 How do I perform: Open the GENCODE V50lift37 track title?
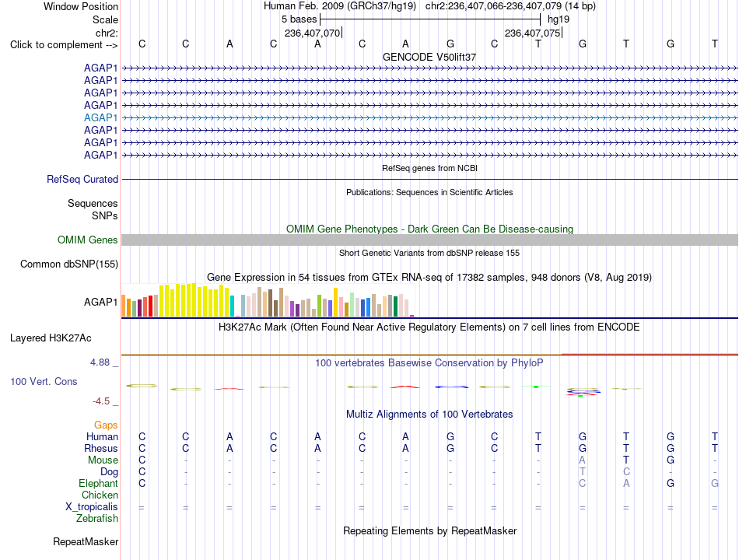tap(429, 57)
